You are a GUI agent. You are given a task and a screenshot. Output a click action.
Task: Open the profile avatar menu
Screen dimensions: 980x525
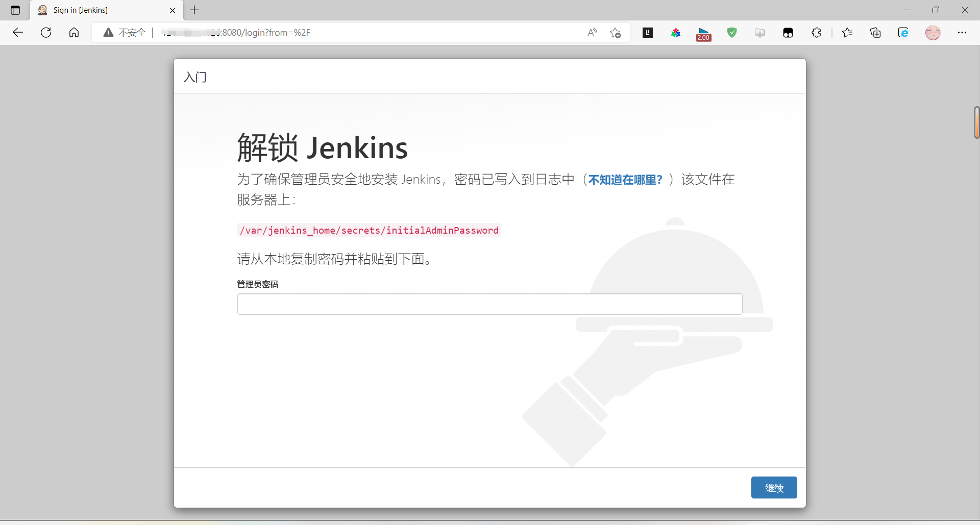point(933,33)
